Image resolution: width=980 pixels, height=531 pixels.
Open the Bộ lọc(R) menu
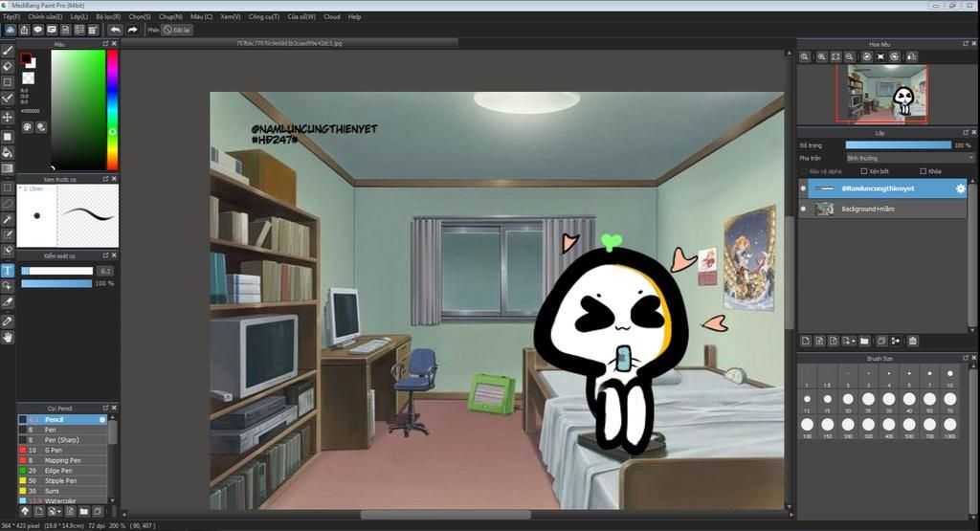coord(108,17)
